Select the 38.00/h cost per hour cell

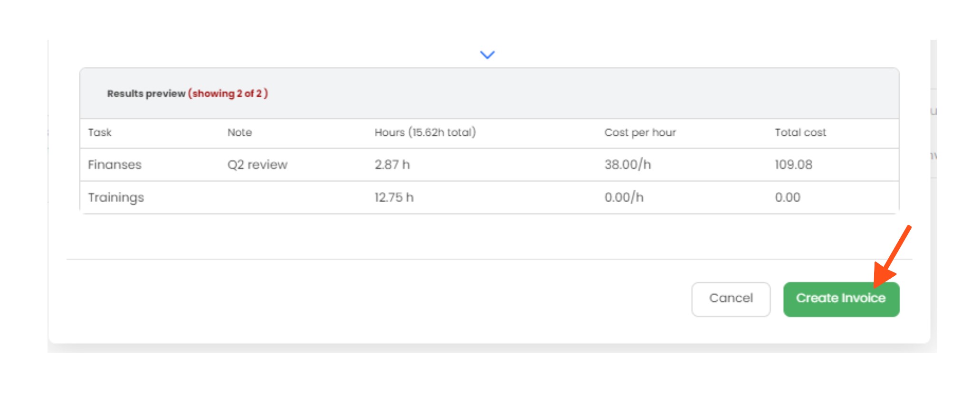tap(627, 165)
